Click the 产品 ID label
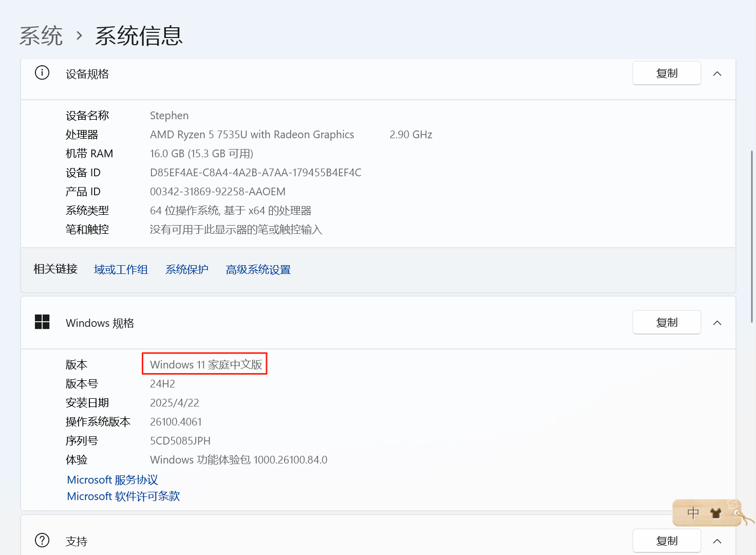756x555 pixels. coord(83,192)
